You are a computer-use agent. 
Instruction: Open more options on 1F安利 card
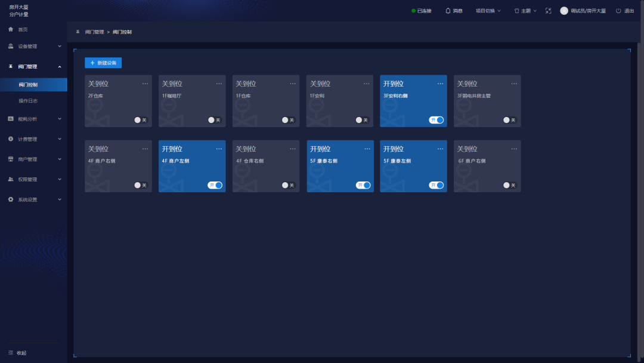pos(366,84)
